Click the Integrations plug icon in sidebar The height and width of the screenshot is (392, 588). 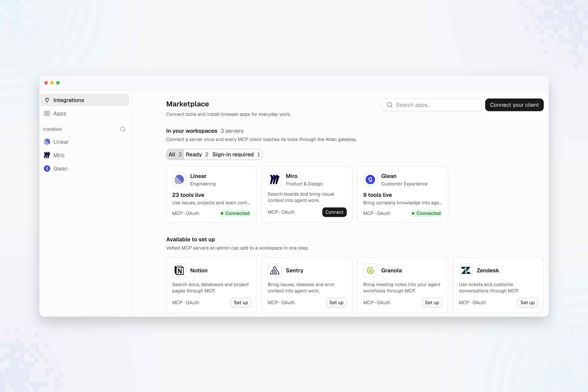click(x=47, y=100)
